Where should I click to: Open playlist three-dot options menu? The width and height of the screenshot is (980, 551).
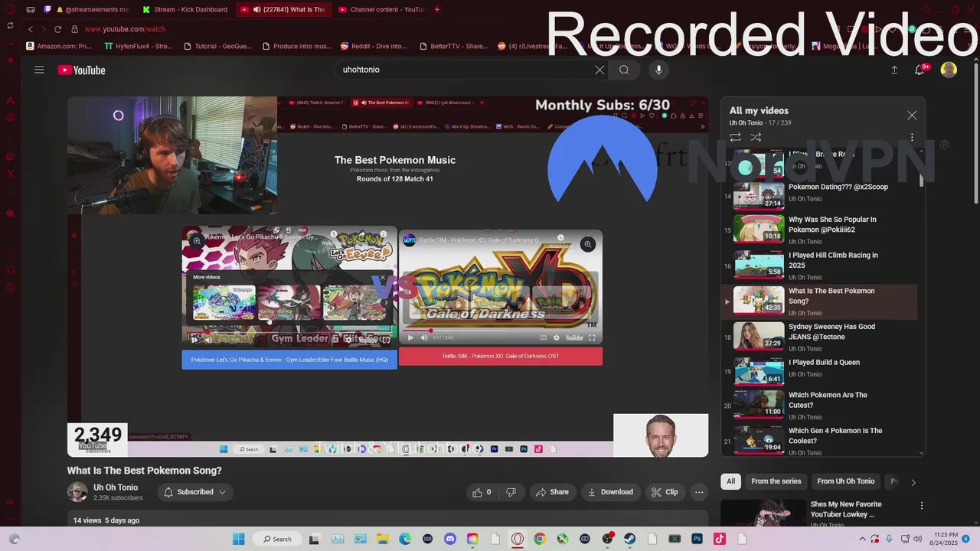pyautogui.click(x=912, y=138)
